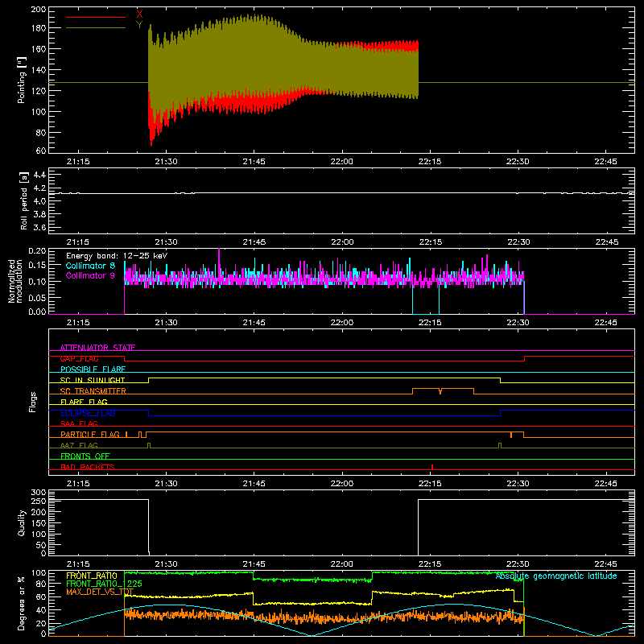Select the BAD_PACKETS flag label

click(x=88, y=467)
